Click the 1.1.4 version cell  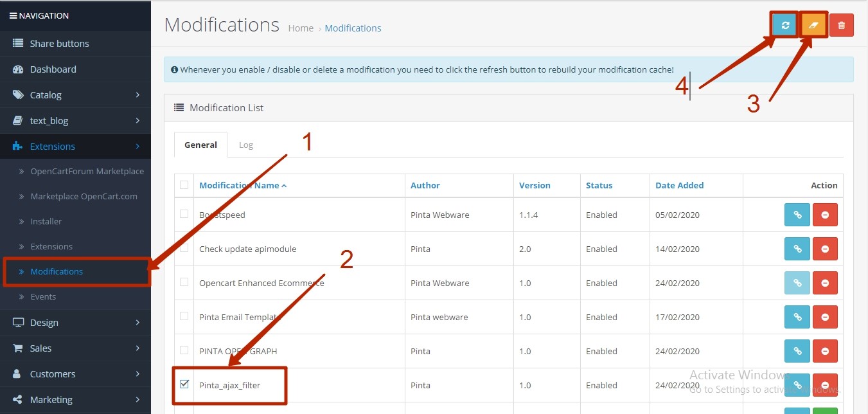pos(547,215)
